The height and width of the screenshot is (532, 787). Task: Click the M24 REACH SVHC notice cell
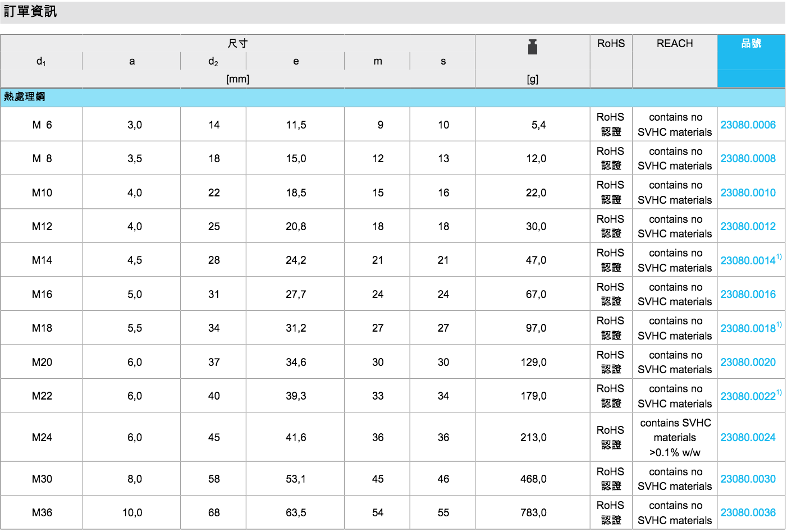[x=675, y=437]
